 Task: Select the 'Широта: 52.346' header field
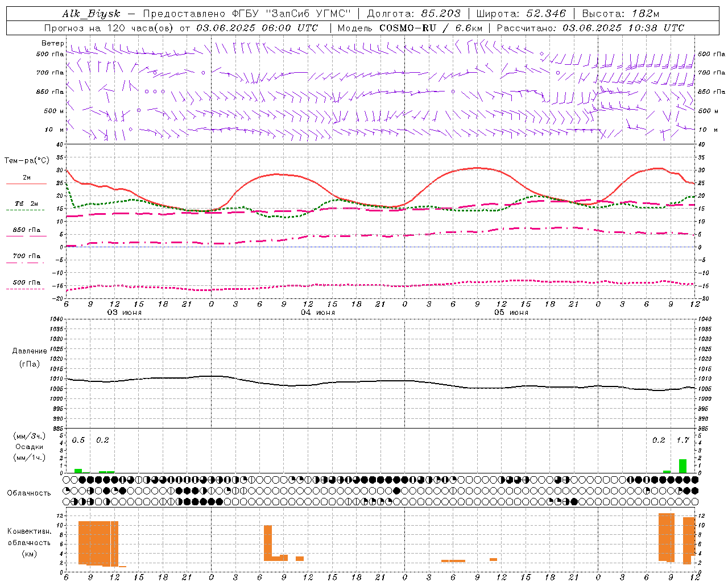(521, 14)
